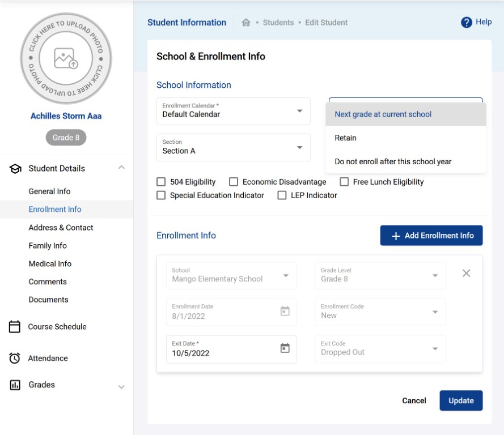This screenshot has height=435, width=504.
Task: Click the Add Enrollment Info button
Action: pyautogui.click(x=431, y=235)
